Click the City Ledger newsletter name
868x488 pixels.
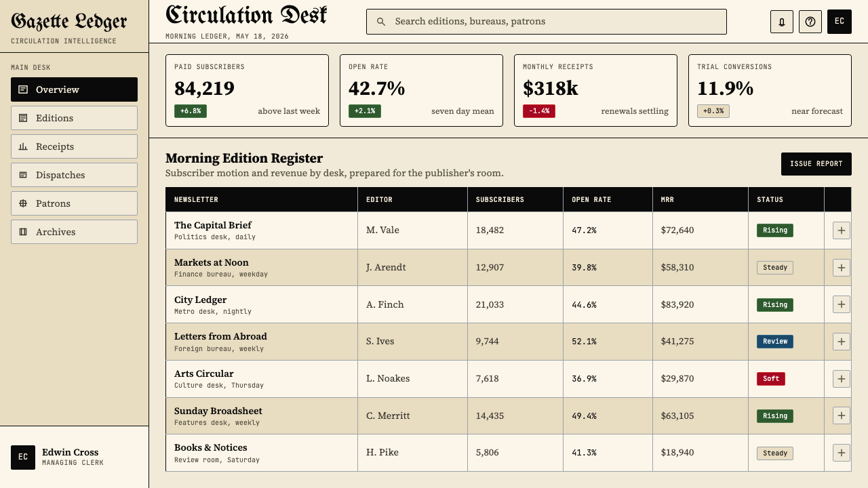[201, 300]
